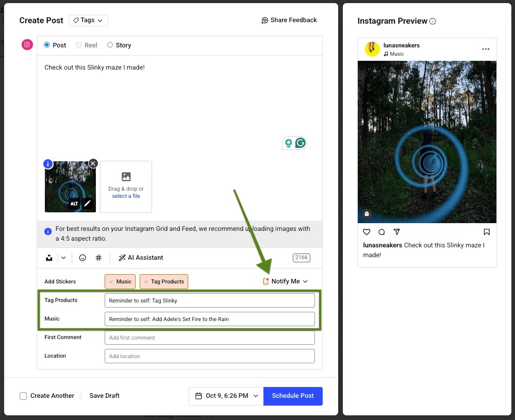Click the preview more options dots
Screen dimensions: 515x420
coord(486,49)
